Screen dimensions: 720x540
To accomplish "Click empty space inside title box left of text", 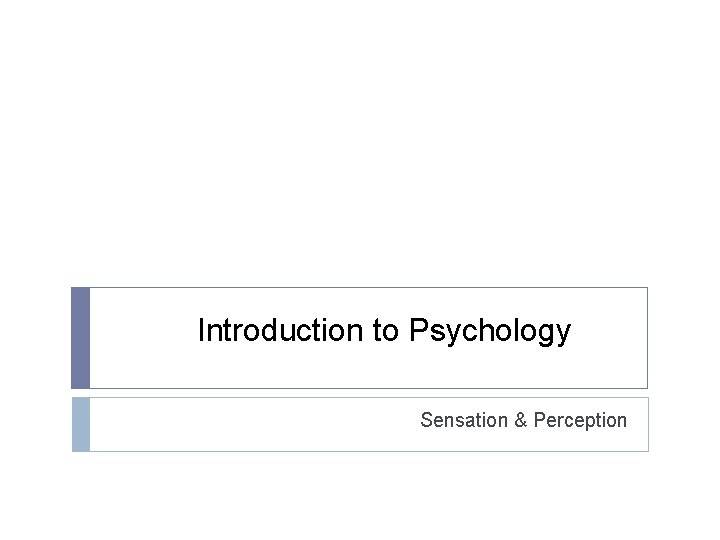I will point(142,338).
